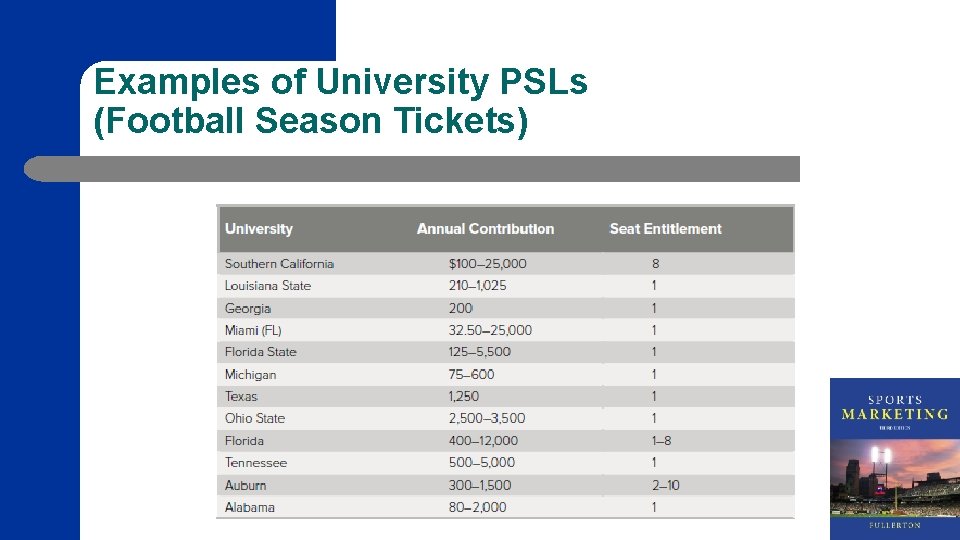
Task: Select the 'Auburn' row label
Action: pyautogui.click(x=245, y=485)
